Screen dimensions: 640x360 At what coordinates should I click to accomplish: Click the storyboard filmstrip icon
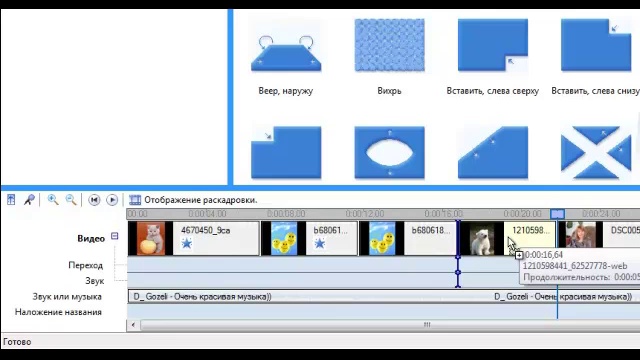coord(135,200)
